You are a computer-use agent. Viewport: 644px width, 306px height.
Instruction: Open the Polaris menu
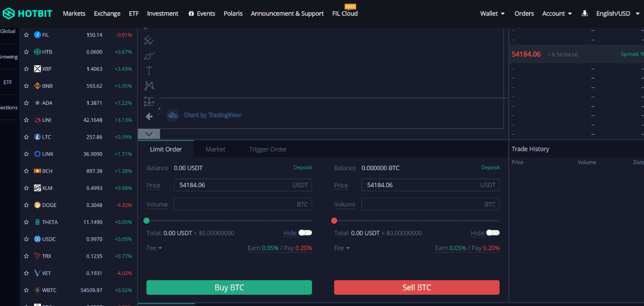point(233,13)
